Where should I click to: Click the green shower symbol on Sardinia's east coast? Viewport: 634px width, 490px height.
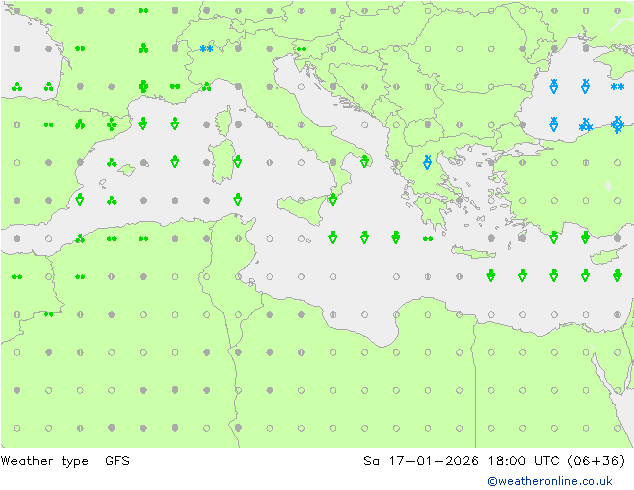[238, 162]
